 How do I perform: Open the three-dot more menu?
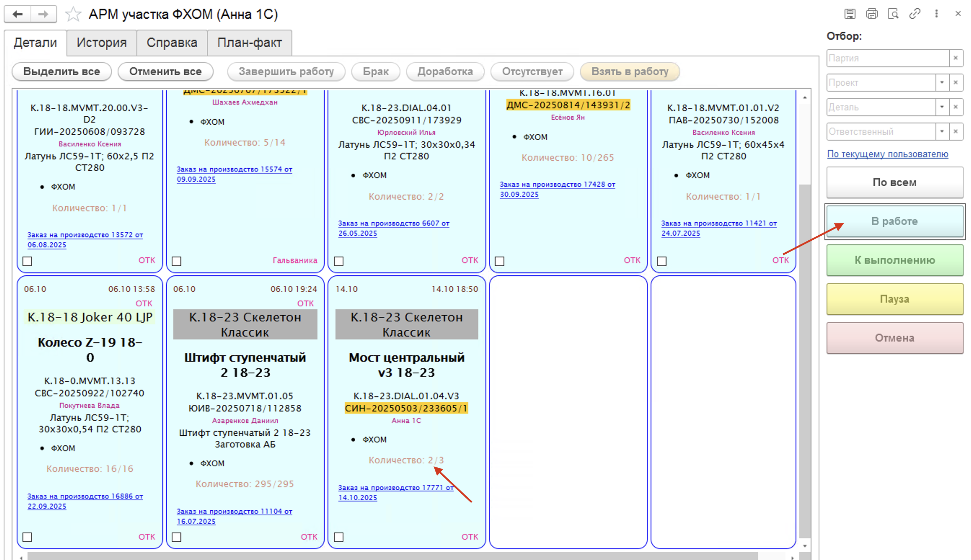pyautogui.click(x=936, y=14)
